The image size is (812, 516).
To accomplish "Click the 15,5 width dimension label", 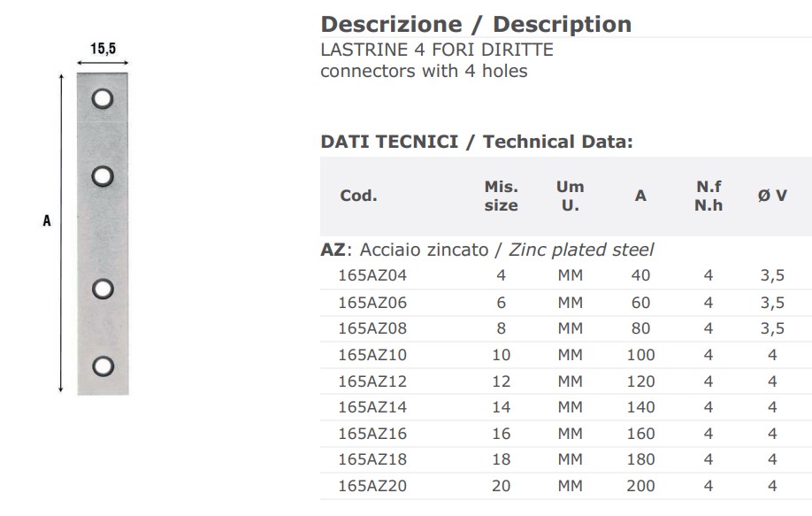I will [103, 49].
